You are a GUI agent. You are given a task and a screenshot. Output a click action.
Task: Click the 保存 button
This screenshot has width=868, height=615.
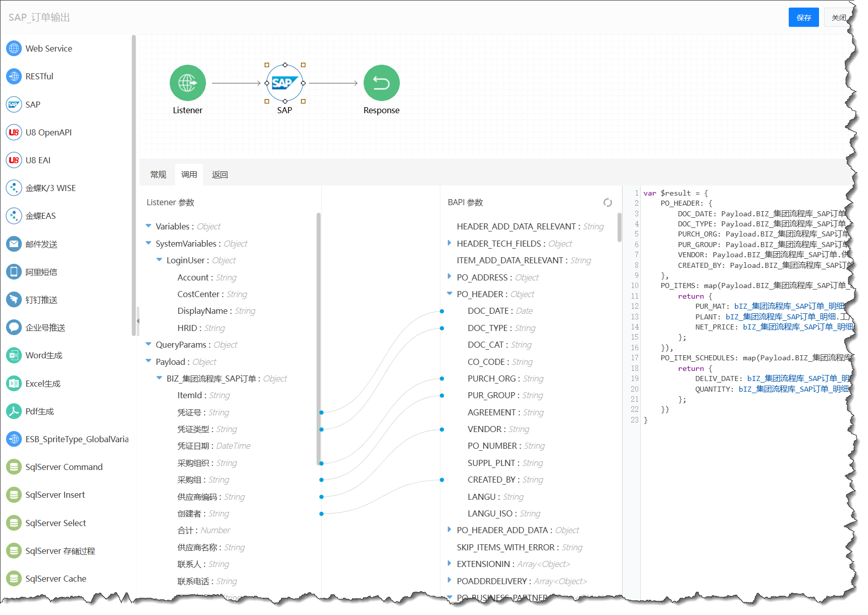click(x=803, y=18)
